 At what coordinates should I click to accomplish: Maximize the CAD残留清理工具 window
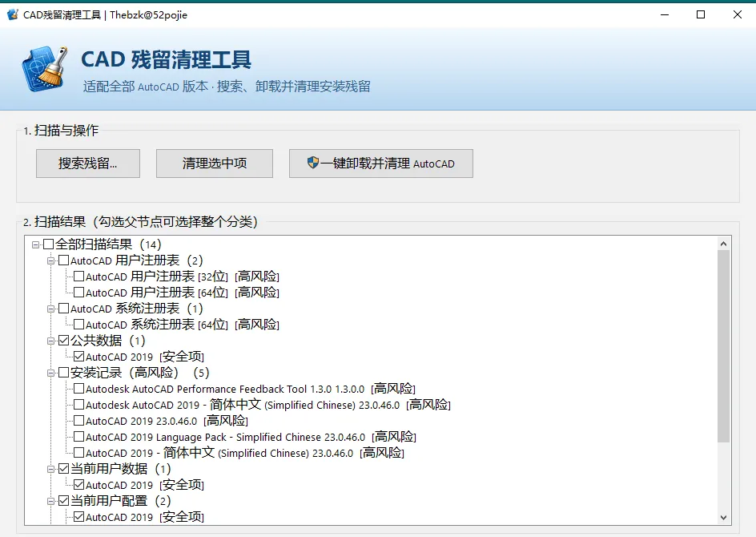coord(701,15)
